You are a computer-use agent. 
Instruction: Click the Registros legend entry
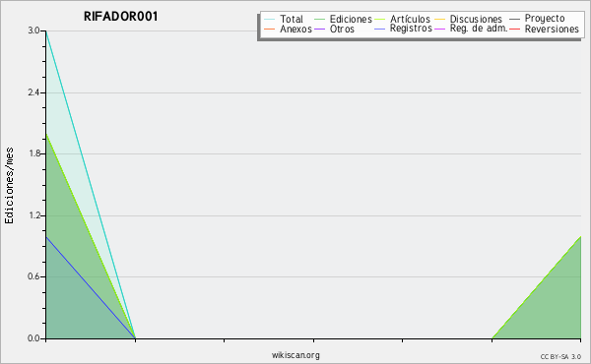[x=403, y=29]
